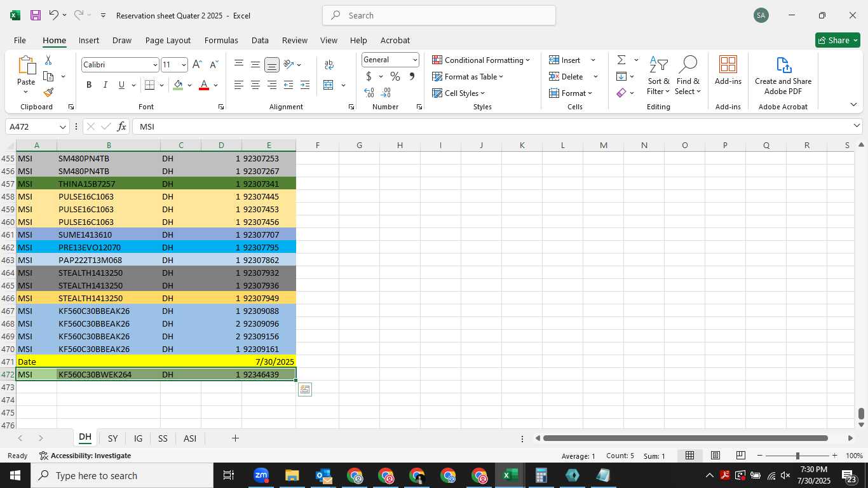Open the Find & Select dropdown
868x488 pixels.
click(688, 75)
